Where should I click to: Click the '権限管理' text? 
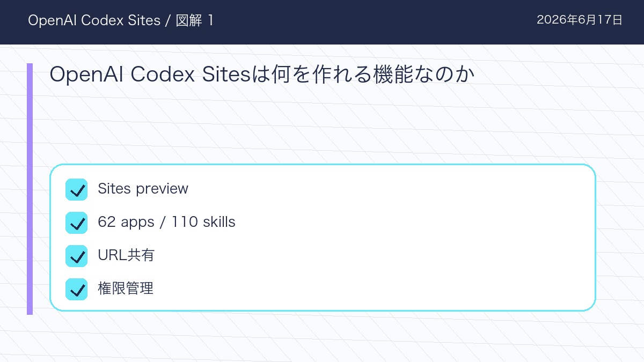point(126,289)
